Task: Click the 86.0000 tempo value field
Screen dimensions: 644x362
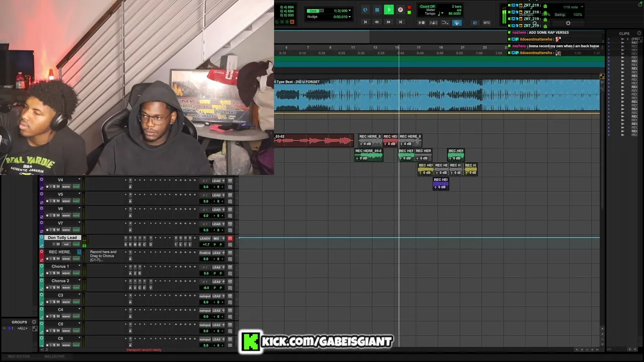Action: coord(454,14)
